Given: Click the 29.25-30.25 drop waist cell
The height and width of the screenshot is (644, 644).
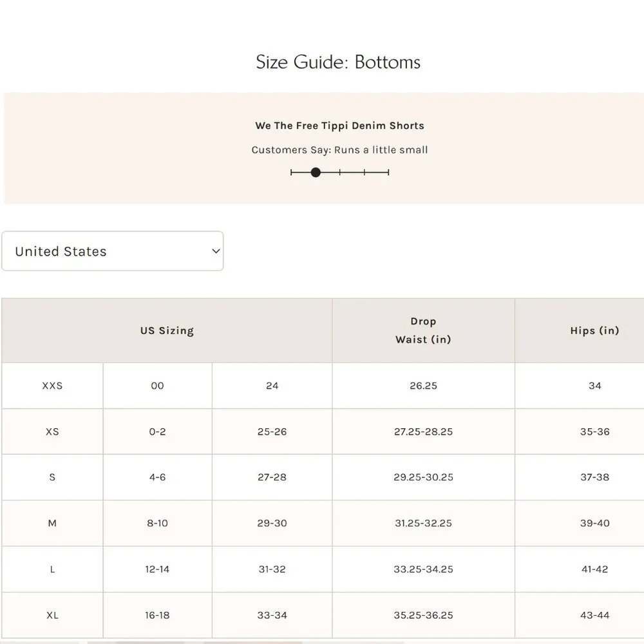Looking at the screenshot, I should click(x=423, y=477).
